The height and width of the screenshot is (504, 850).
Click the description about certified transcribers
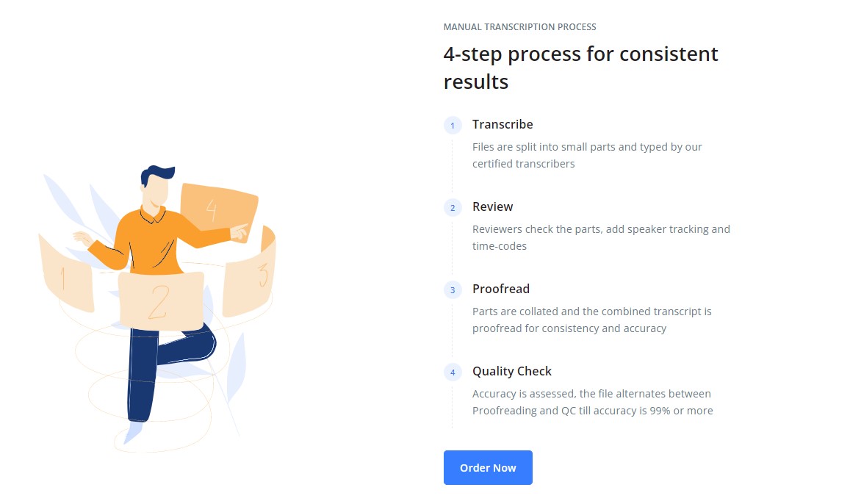(x=587, y=155)
